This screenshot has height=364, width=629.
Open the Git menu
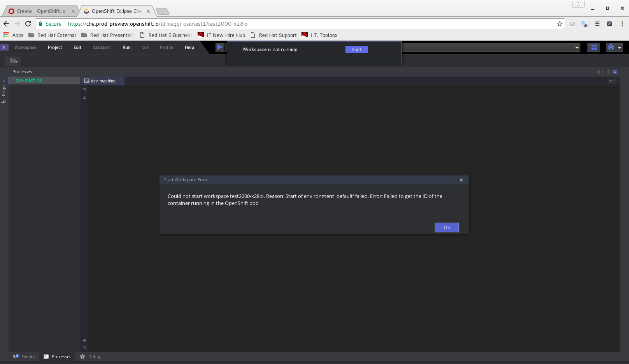(x=145, y=47)
